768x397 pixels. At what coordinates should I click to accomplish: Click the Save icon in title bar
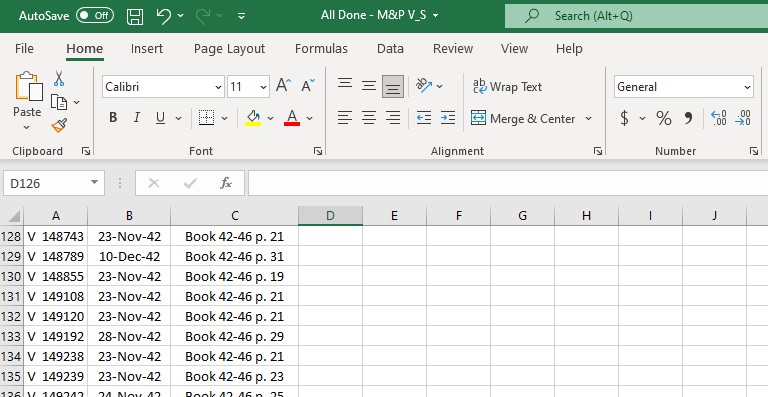coord(135,16)
